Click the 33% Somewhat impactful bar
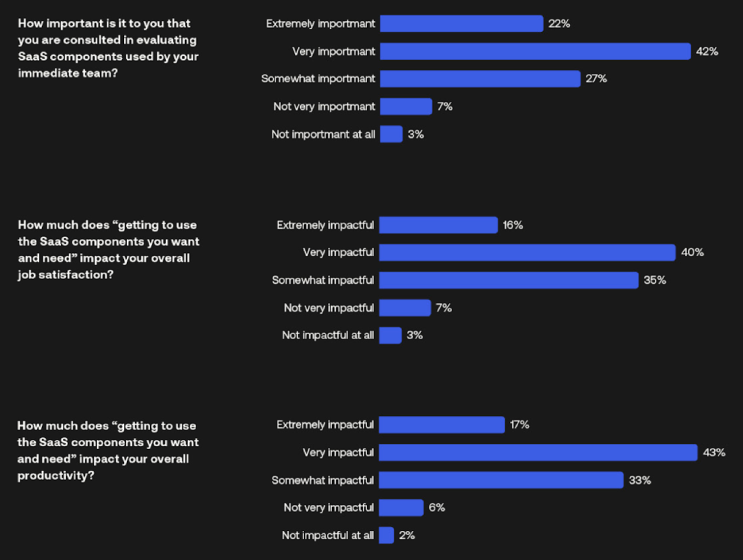743x560 pixels. 501,480
